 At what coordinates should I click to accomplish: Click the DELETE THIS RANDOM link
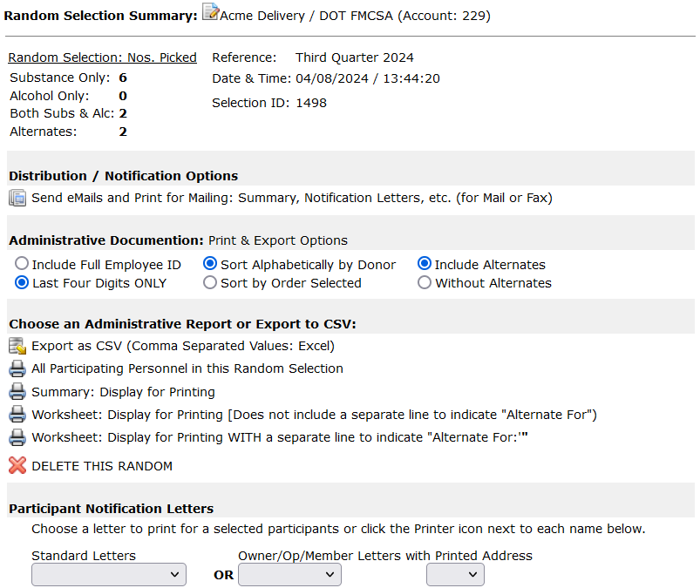[102, 466]
